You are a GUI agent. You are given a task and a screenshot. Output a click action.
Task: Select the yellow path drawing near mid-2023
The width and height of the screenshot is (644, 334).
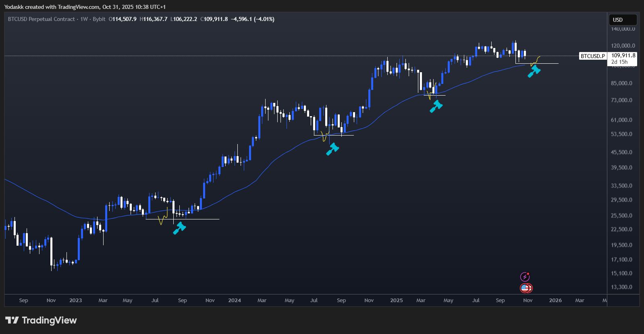point(163,217)
